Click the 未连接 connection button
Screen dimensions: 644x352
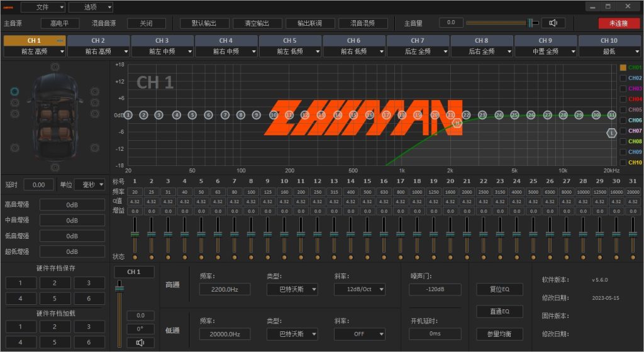(x=619, y=23)
